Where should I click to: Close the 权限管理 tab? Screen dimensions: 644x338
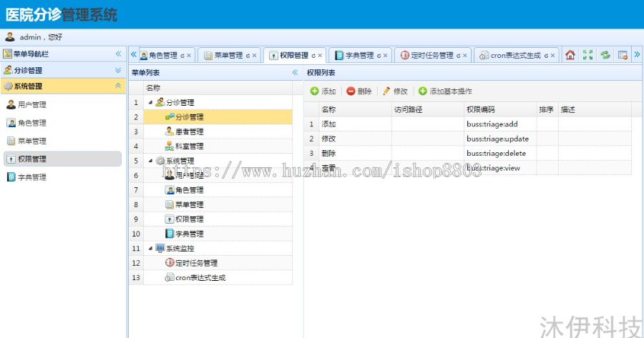tap(320, 56)
